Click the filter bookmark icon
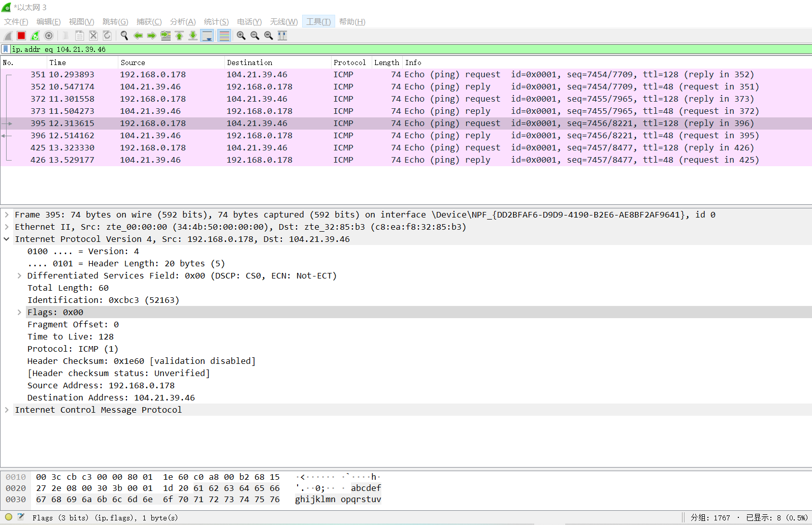Screen dimensions: 812x525 [x=6, y=49]
